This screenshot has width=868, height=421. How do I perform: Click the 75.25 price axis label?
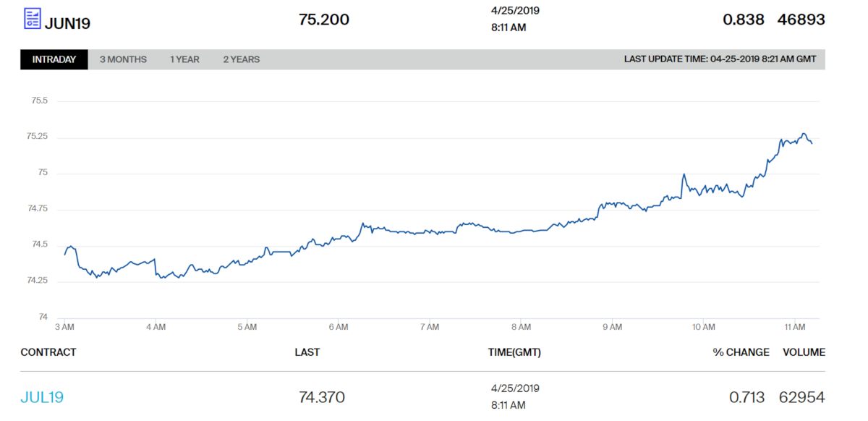point(37,137)
